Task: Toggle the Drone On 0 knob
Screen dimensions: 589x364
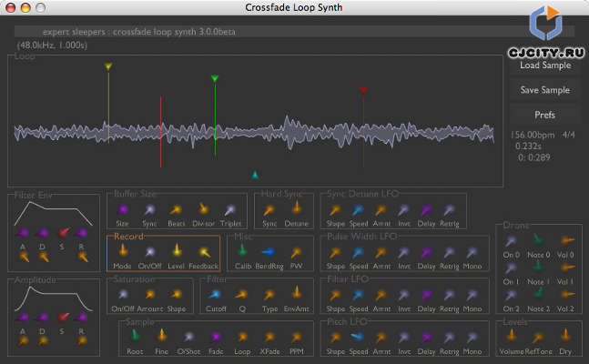Action: point(511,241)
